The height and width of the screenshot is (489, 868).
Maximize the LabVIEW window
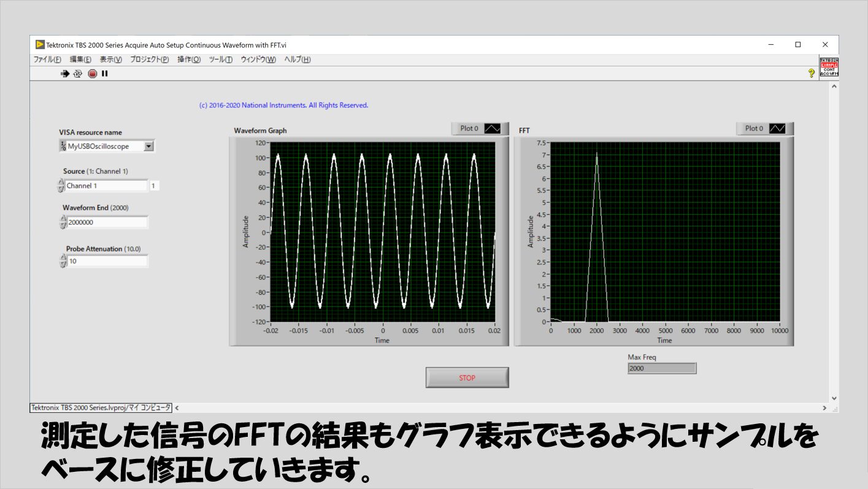click(798, 45)
